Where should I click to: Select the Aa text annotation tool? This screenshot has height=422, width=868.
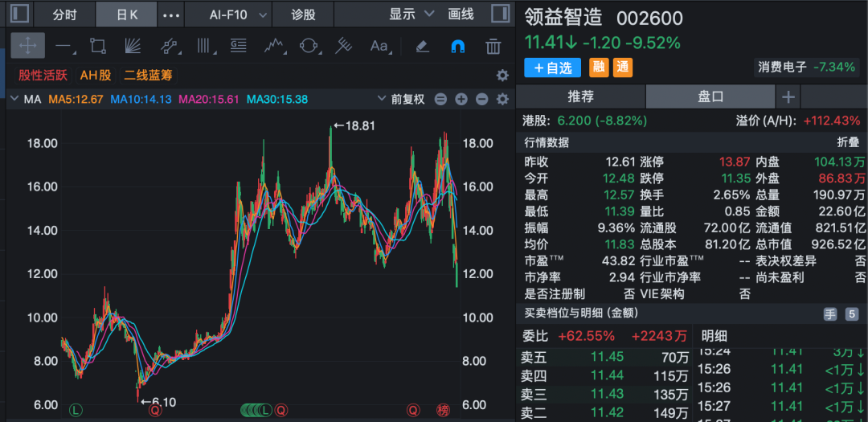point(379,46)
